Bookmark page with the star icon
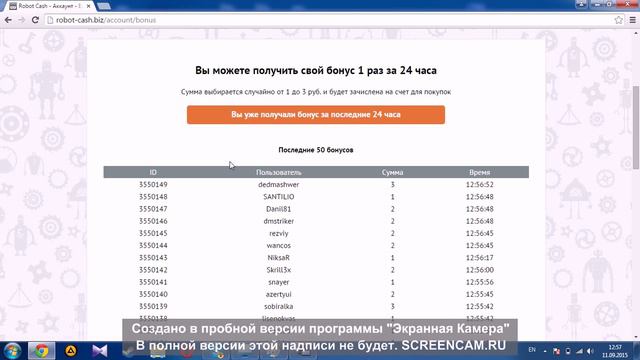The width and height of the screenshot is (640, 360). [x=618, y=20]
